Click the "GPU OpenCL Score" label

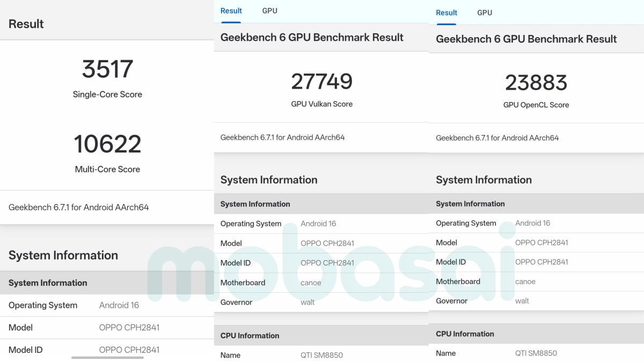click(x=536, y=105)
